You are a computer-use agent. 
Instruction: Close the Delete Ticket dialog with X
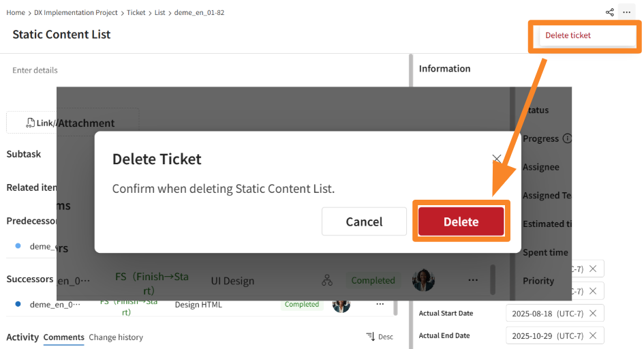coord(497,159)
